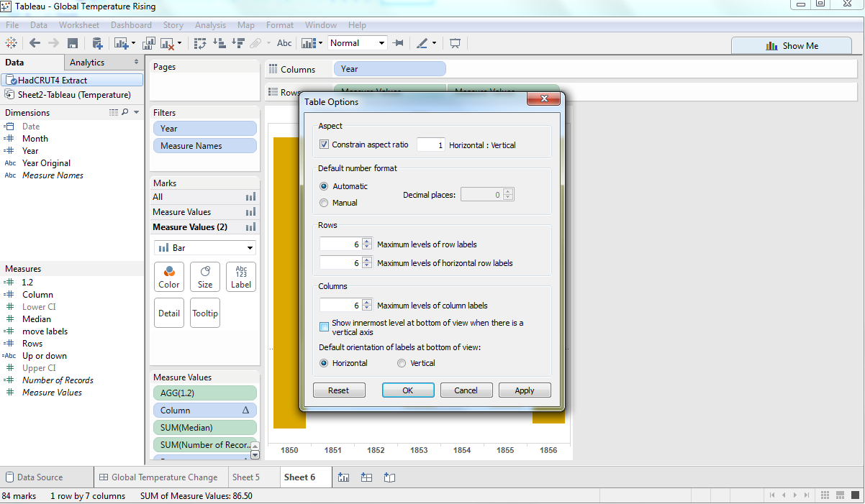Screen dimensions: 865x504
Task: Open the Normal fit dropdown
Action: 358,43
